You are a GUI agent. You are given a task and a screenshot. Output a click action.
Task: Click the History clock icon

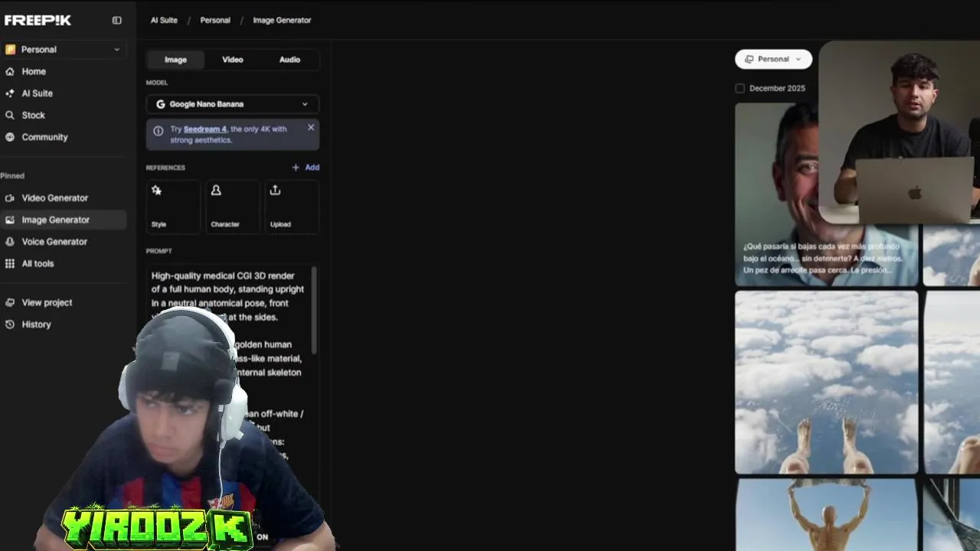click(10, 324)
